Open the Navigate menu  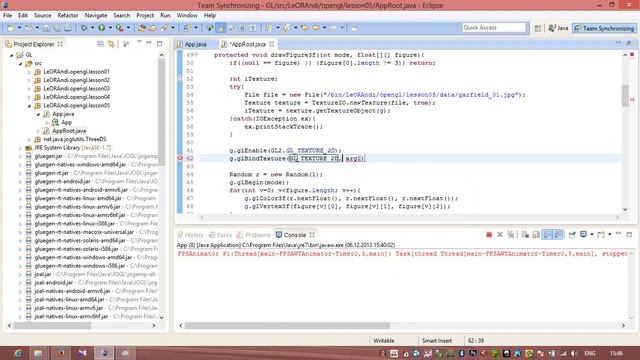[x=96, y=16]
